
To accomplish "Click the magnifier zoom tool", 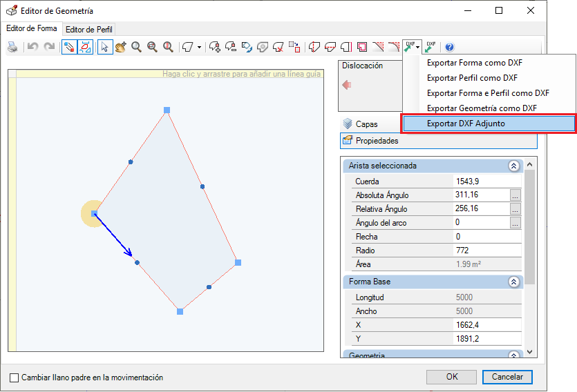I will (x=137, y=47).
